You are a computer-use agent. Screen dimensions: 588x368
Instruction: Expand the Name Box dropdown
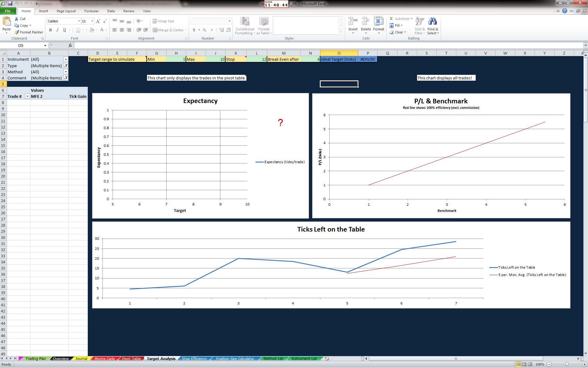pyautogui.click(x=45, y=45)
